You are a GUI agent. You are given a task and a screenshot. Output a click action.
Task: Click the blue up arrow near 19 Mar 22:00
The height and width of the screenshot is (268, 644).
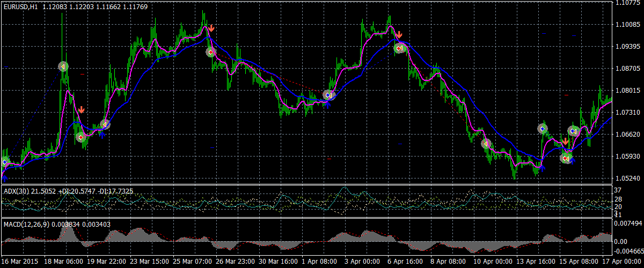pyautogui.click(x=100, y=135)
